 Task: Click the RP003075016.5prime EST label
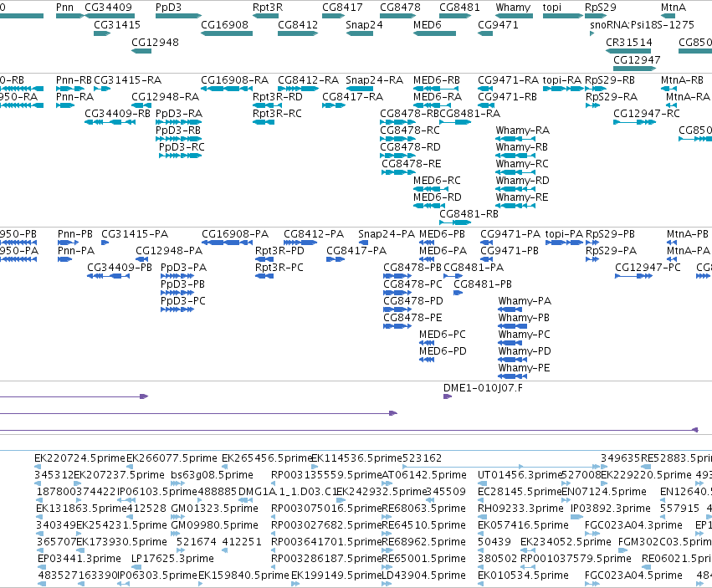pos(326,509)
